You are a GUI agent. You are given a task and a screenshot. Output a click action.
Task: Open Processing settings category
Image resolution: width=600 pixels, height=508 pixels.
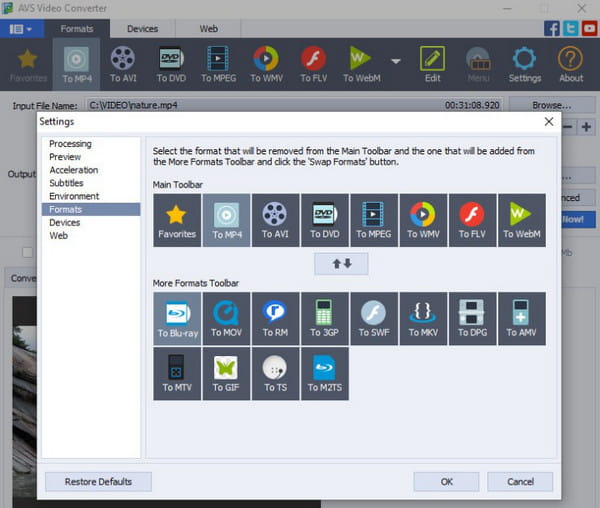91,144
